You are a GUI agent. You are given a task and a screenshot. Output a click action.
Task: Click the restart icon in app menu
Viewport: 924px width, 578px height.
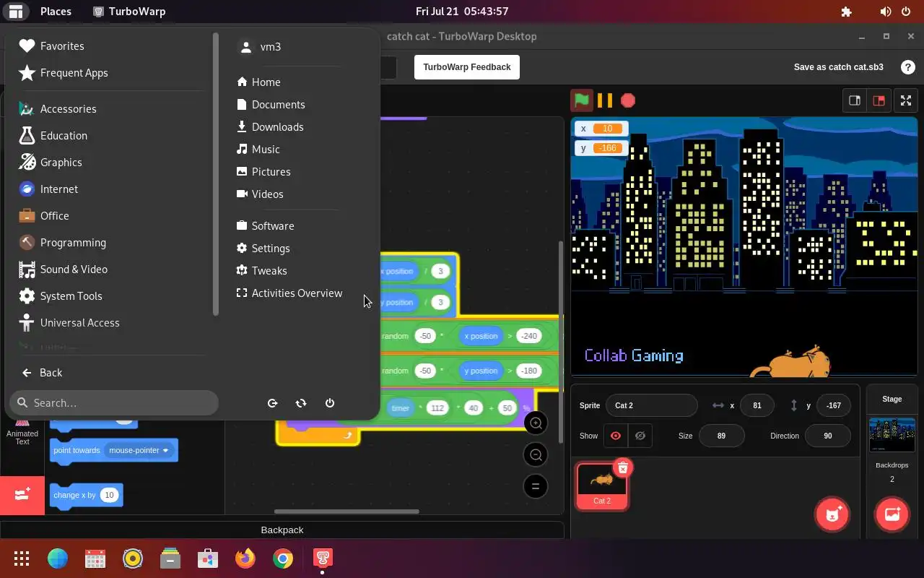pyautogui.click(x=301, y=403)
